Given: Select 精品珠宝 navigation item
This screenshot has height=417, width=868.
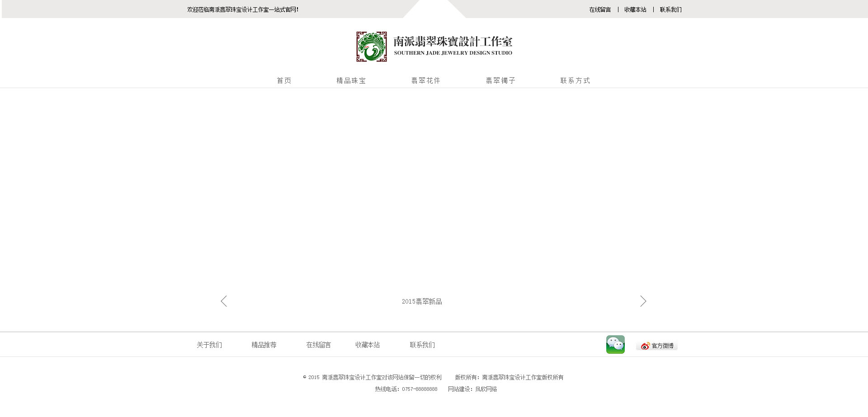Looking at the screenshot, I should [351, 80].
